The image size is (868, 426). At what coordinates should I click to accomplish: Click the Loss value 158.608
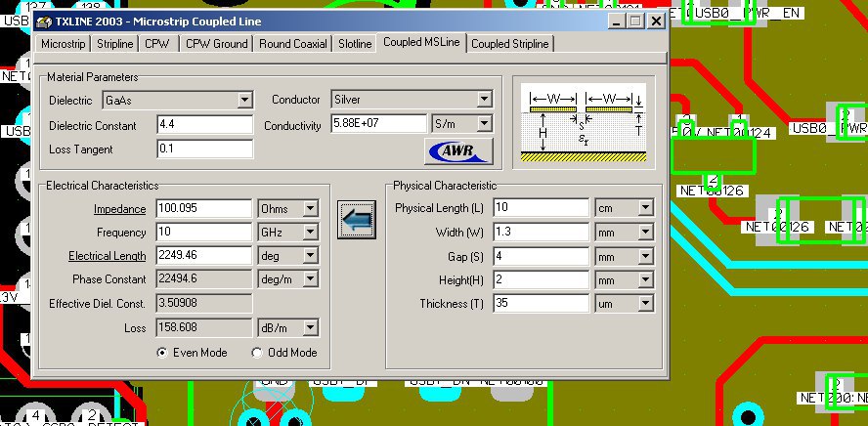tap(204, 327)
